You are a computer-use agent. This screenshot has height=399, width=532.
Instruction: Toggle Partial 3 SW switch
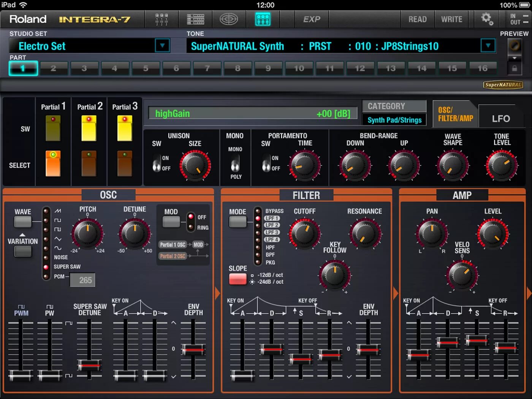pyautogui.click(x=125, y=128)
